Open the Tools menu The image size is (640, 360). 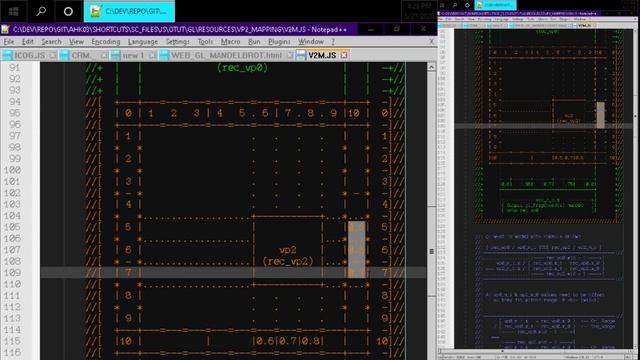coord(205,42)
